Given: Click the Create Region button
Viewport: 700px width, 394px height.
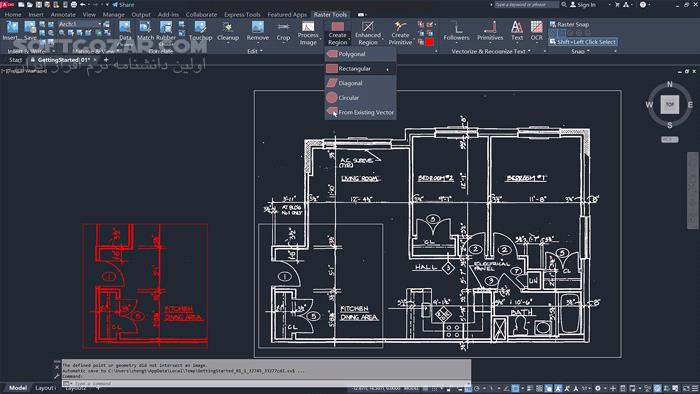Looking at the screenshot, I should 338,33.
